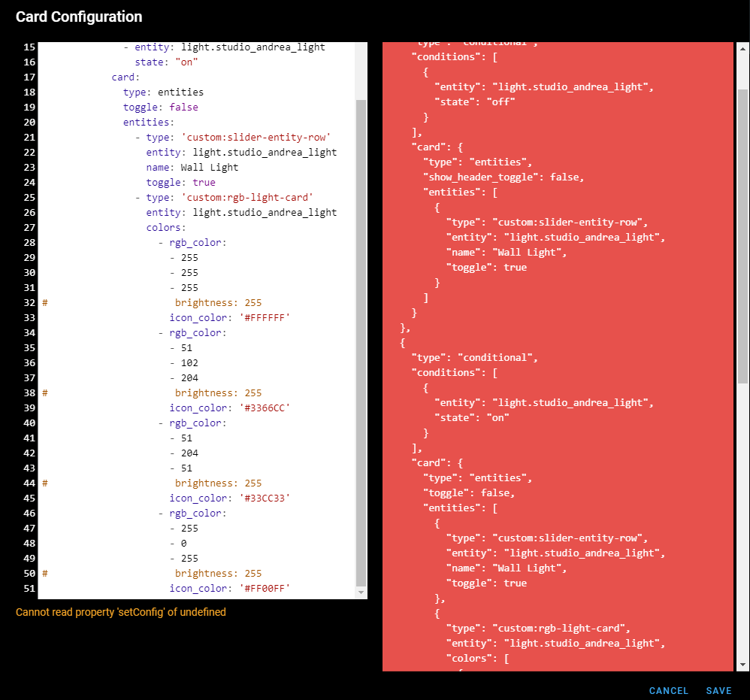Click 'name: Wall Light' on line 23
The image size is (750, 700).
(x=192, y=168)
